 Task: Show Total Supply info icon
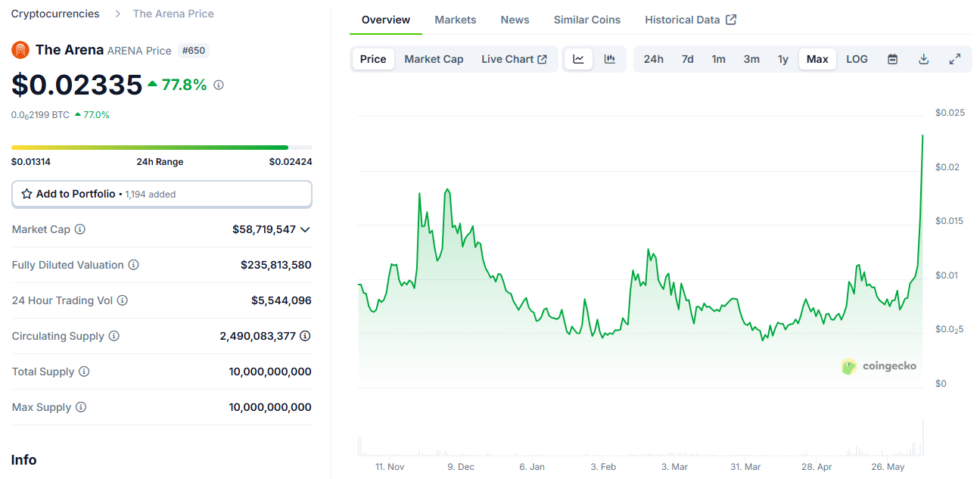point(84,372)
